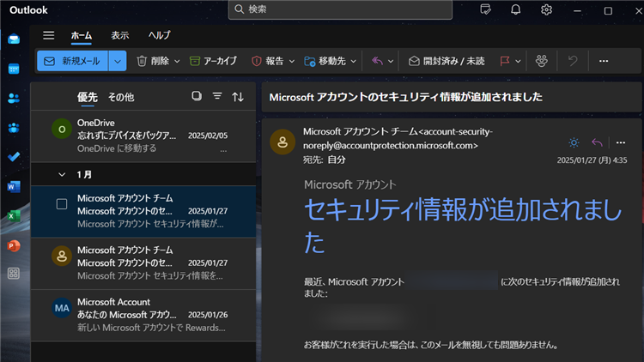Expand the 新規メール dropdown arrow
Viewport: 644px width, 362px height.
pos(118,61)
